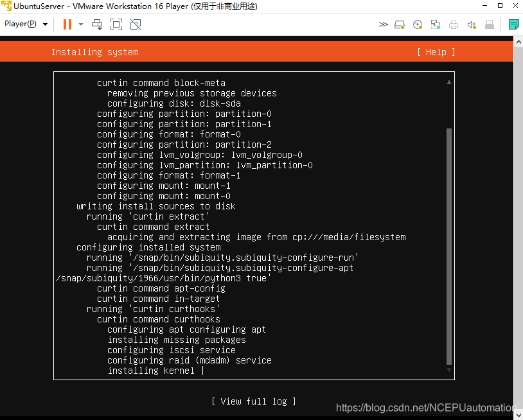Open the VMware message log icon
The height and width of the screenshot is (420, 523).
point(513,24)
